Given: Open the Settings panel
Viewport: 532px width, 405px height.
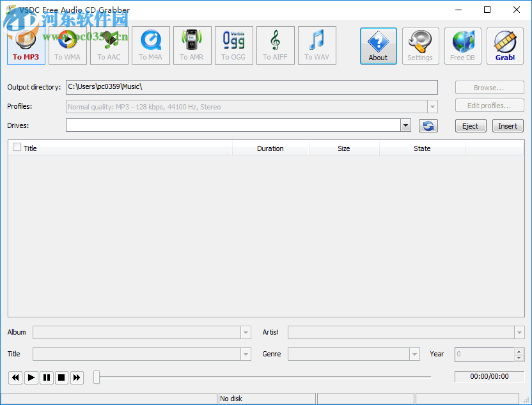Looking at the screenshot, I should (420, 45).
